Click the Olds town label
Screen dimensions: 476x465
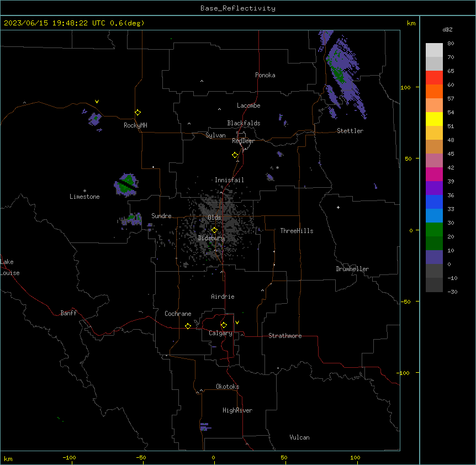coord(214,218)
